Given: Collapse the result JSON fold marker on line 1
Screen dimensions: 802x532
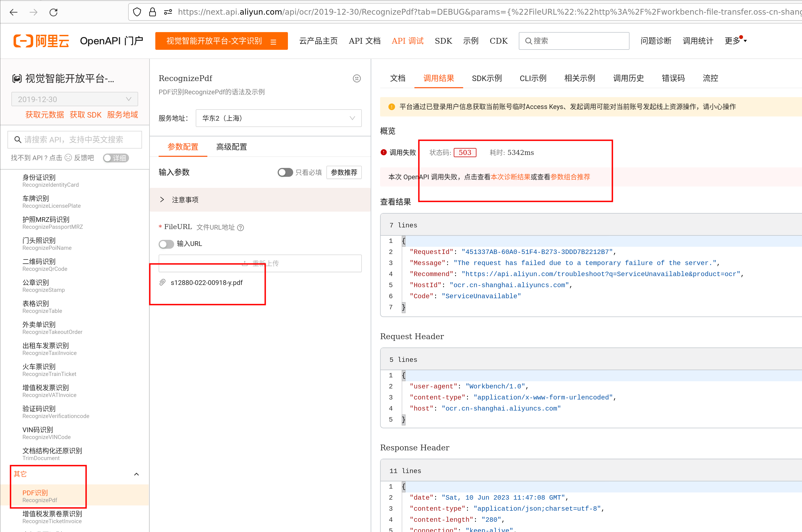Looking at the screenshot, I should pos(403,241).
